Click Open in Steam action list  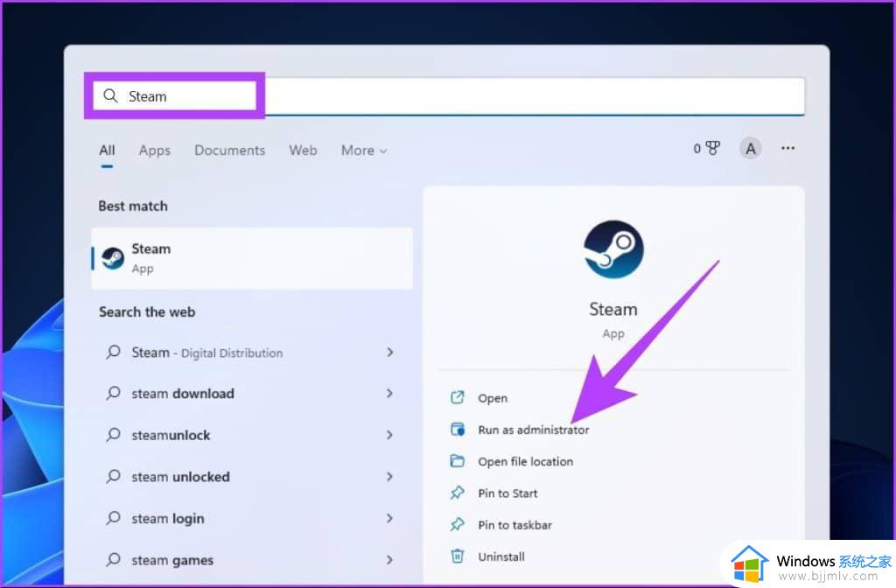[493, 398]
